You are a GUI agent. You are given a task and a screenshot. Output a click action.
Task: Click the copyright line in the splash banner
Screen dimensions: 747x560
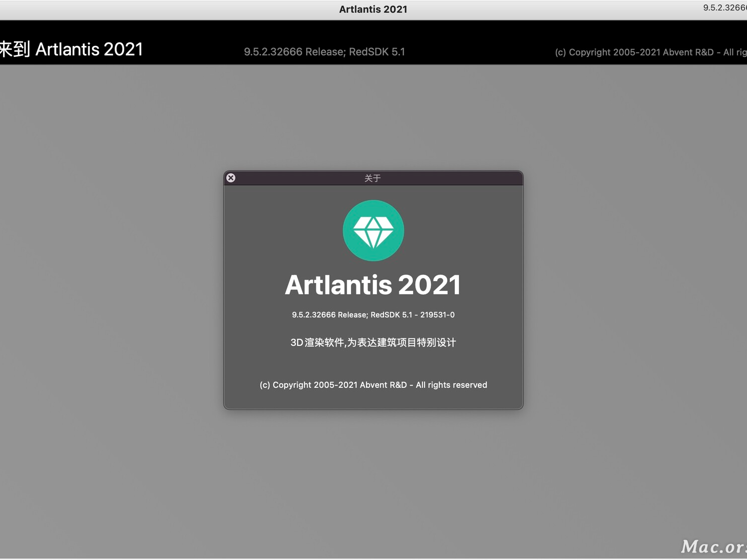click(649, 52)
